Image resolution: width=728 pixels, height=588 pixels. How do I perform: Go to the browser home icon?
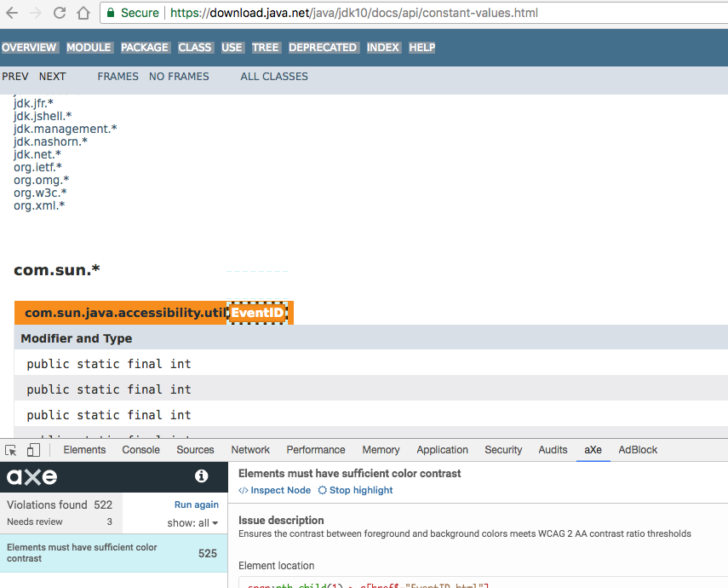point(83,14)
